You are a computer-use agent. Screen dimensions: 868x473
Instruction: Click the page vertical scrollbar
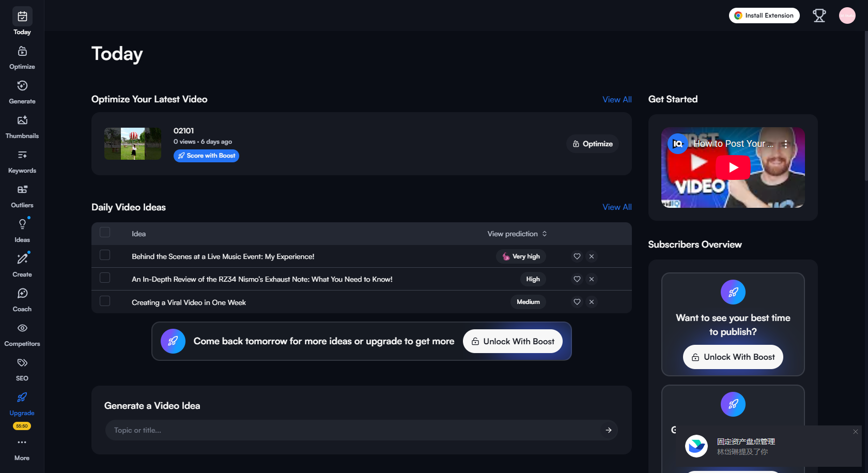[866, 106]
